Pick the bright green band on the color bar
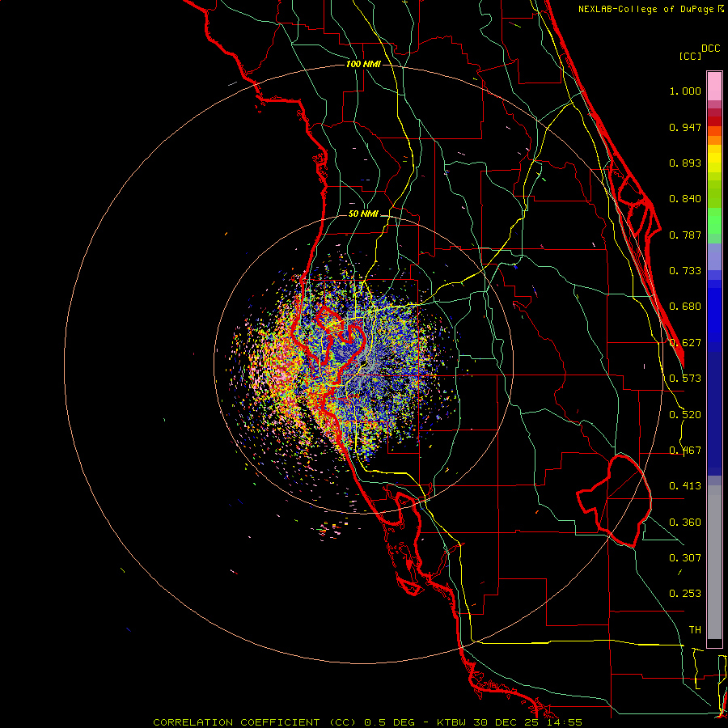The image size is (728, 728). click(x=714, y=221)
